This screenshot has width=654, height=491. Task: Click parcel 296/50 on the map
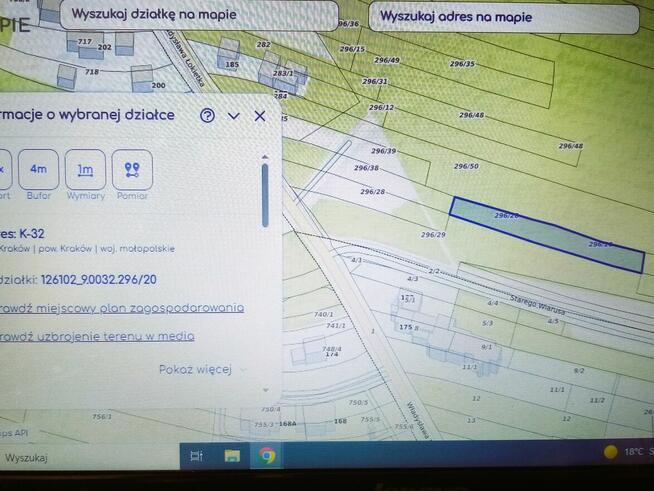point(466,167)
